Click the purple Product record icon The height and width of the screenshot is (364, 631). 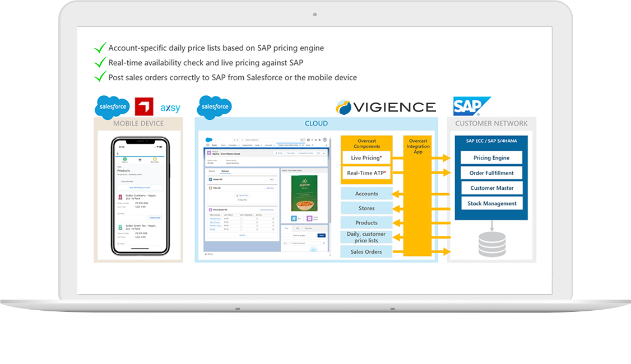tap(209, 153)
